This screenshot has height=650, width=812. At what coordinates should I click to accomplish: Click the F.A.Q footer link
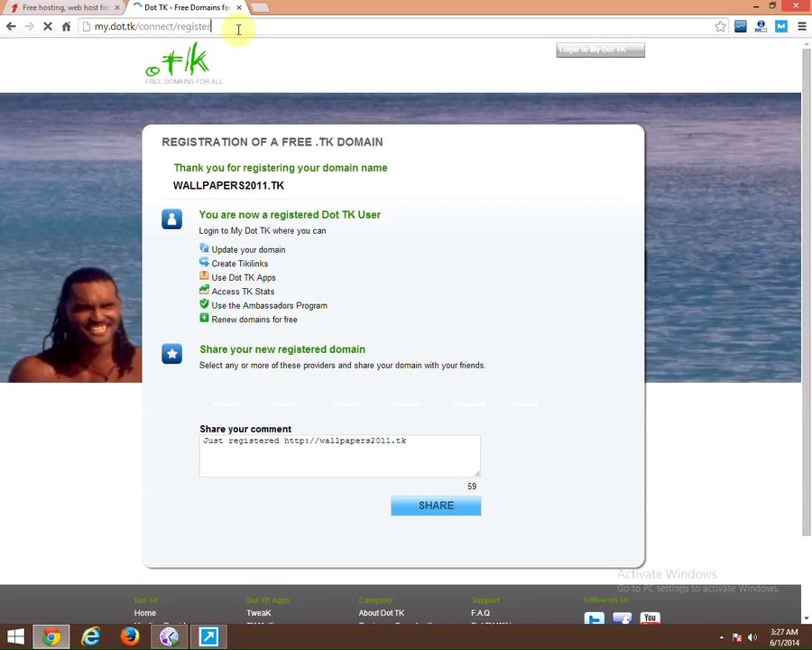tap(480, 613)
